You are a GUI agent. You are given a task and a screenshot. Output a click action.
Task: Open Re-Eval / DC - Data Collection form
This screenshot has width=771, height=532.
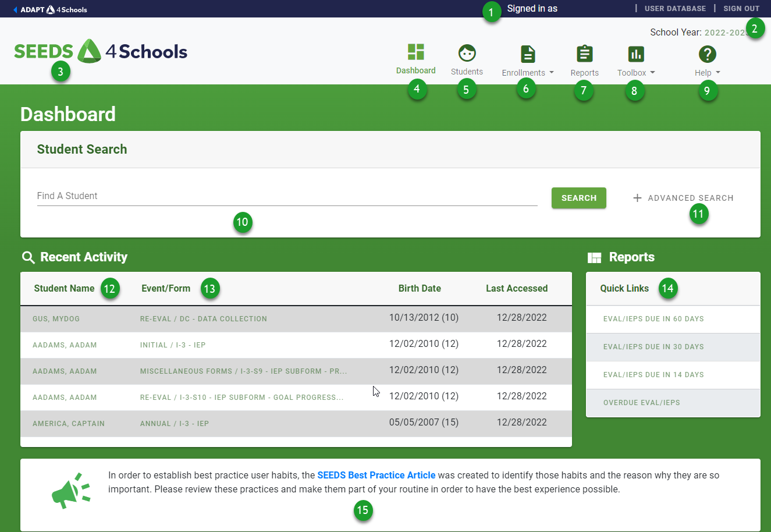coord(204,319)
